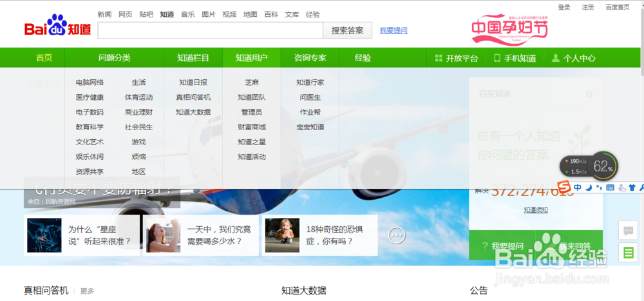Open 芝麻 under 知道用户
The image size is (644, 301).
(x=252, y=83)
